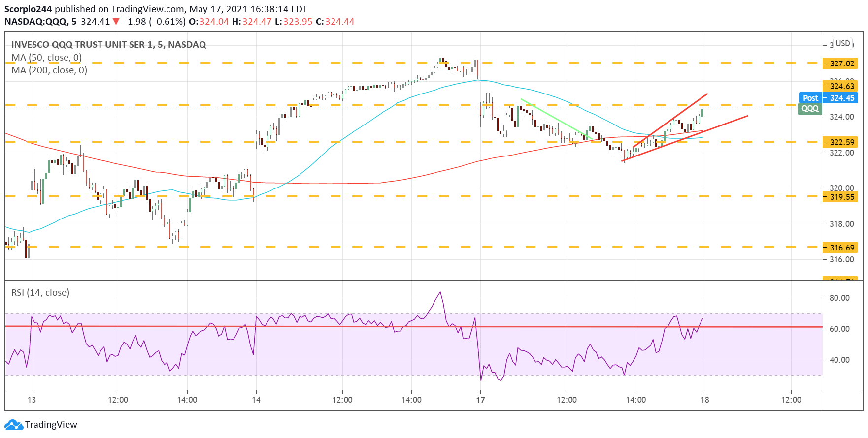Image resolution: width=868 pixels, height=438 pixels.
Task: Click the open value O:324.04
Action: [209, 22]
